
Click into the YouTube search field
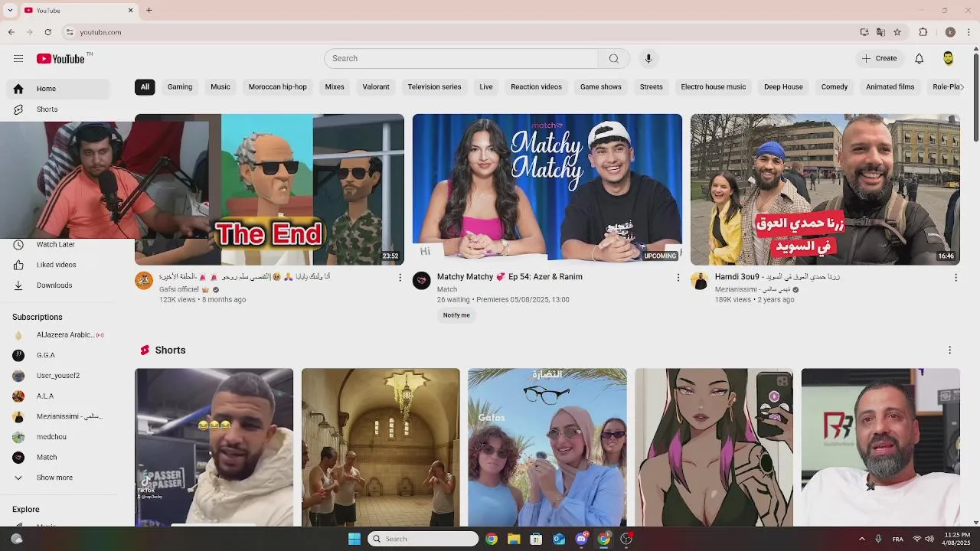click(x=461, y=59)
